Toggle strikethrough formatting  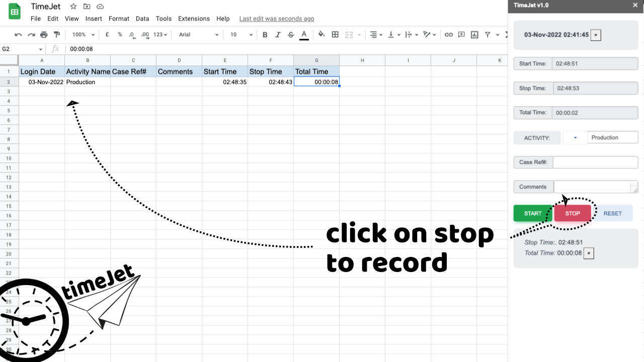tap(291, 35)
